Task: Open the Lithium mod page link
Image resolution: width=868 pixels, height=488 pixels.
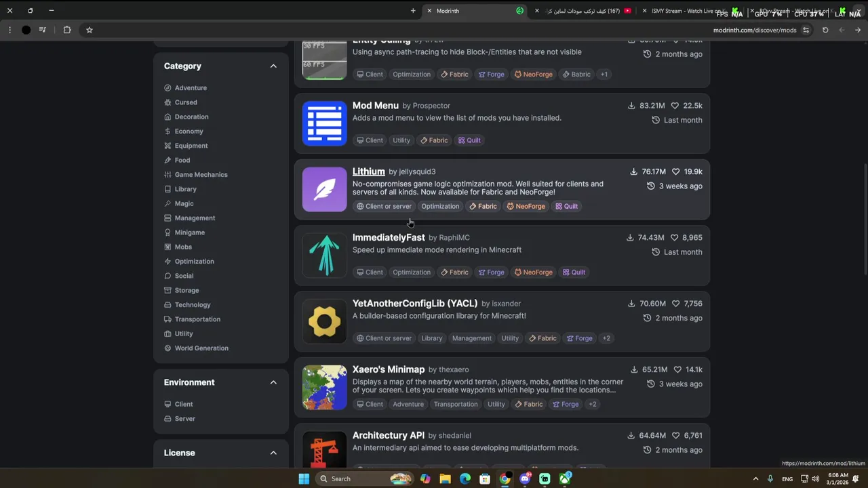Action: coord(368,171)
